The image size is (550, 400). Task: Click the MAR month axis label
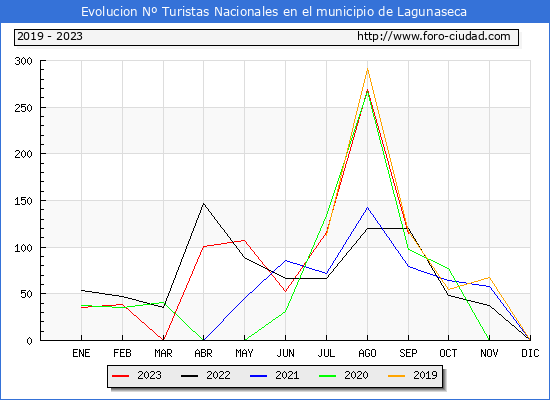pyautogui.click(x=163, y=353)
